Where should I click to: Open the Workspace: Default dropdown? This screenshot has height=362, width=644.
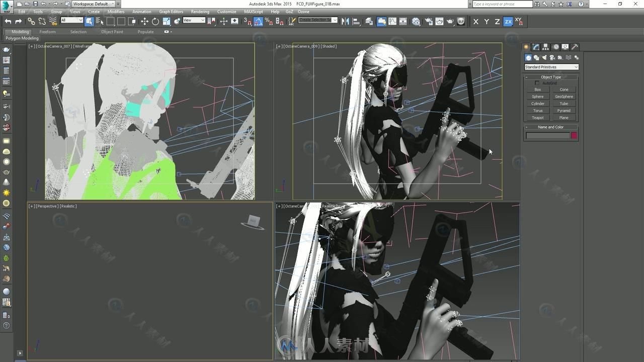[93, 4]
